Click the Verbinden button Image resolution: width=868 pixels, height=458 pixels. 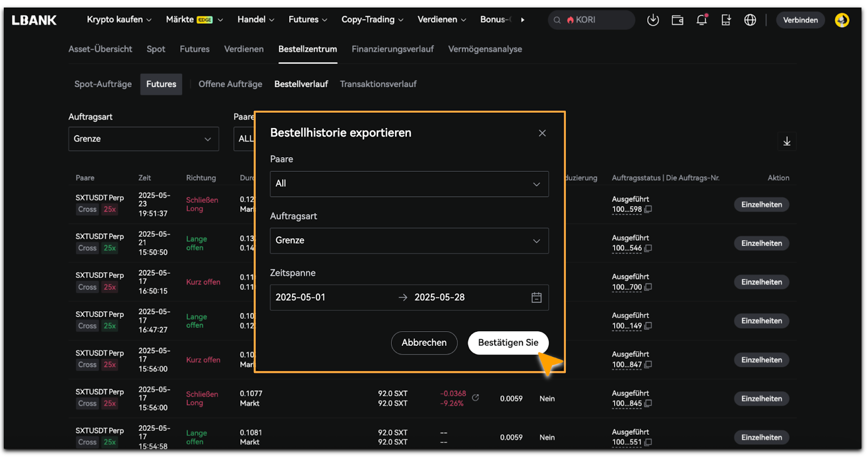(x=800, y=20)
